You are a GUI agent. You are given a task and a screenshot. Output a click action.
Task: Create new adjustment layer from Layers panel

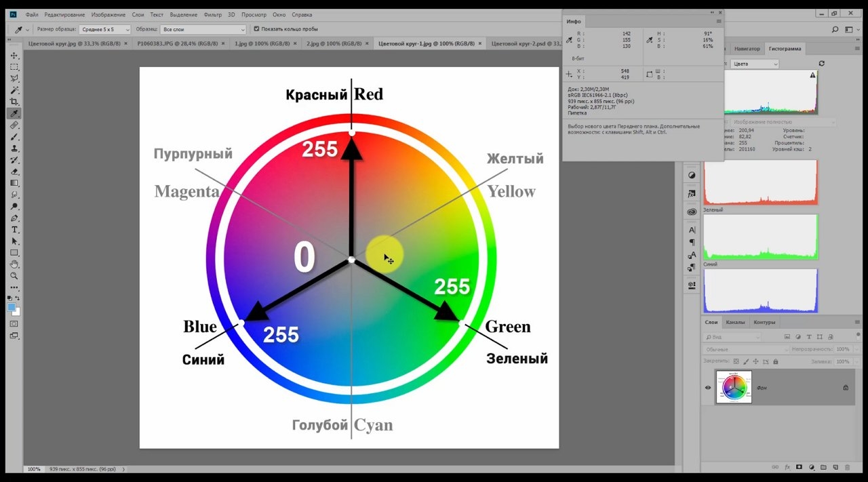811,467
